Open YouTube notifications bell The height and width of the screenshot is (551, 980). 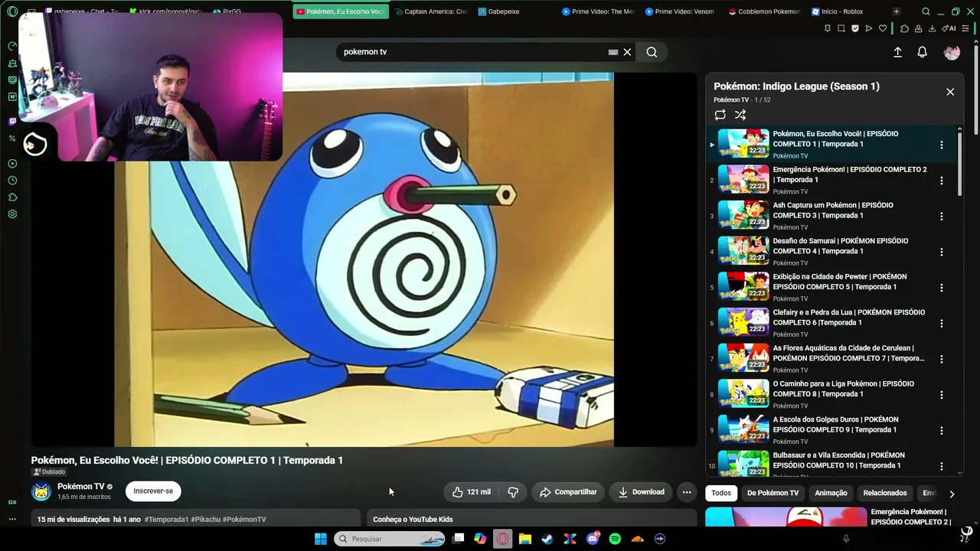click(x=923, y=52)
